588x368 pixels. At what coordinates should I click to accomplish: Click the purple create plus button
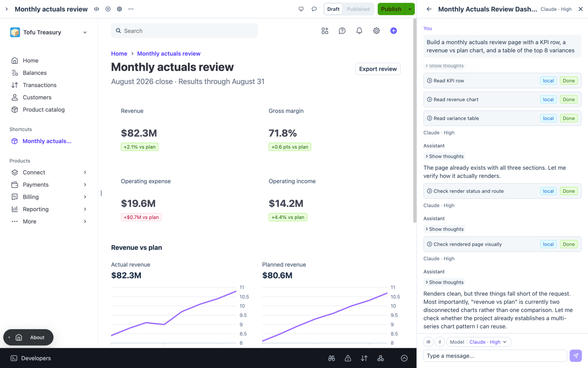394,31
